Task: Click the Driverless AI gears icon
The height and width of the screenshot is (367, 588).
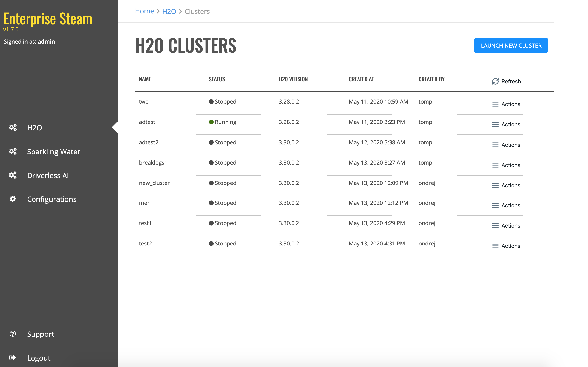Action: pyautogui.click(x=13, y=175)
